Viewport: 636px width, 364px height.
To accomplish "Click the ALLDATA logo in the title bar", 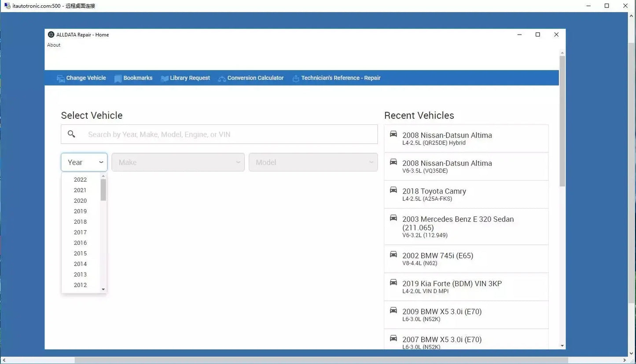I will pyautogui.click(x=51, y=34).
